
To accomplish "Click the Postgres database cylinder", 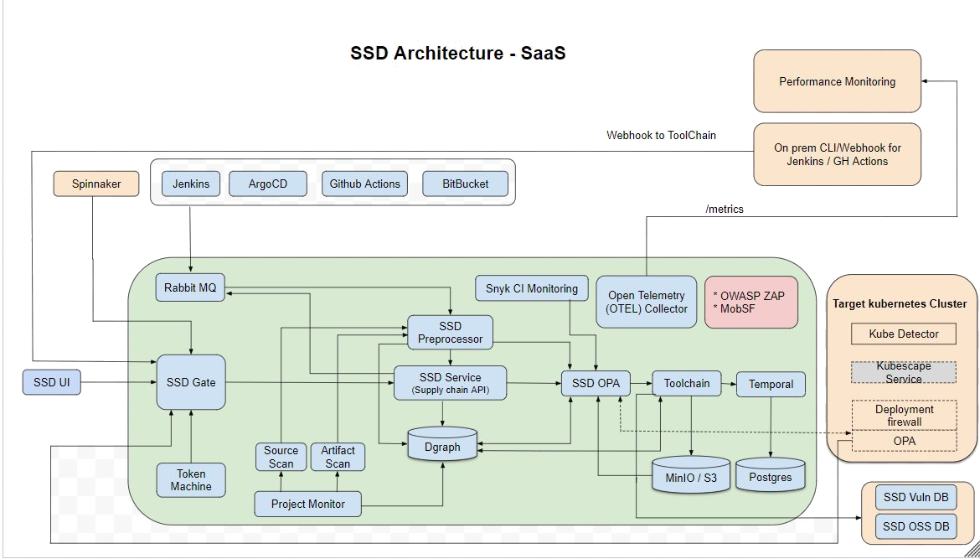I will pos(770,475).
